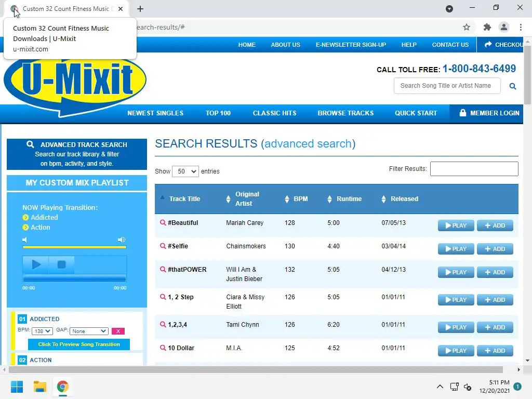Sort results by Original Artist
This screenshot has width=532, height=399.
247,199
